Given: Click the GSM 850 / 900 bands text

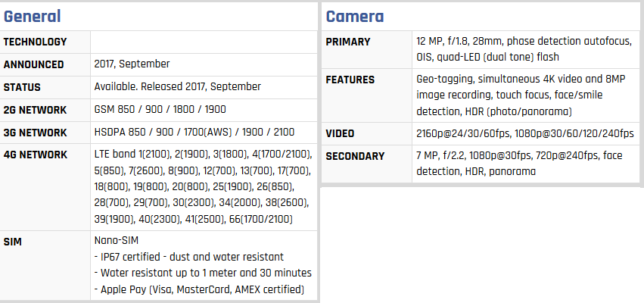Looking at the screenshot, I should click(160, 109).
